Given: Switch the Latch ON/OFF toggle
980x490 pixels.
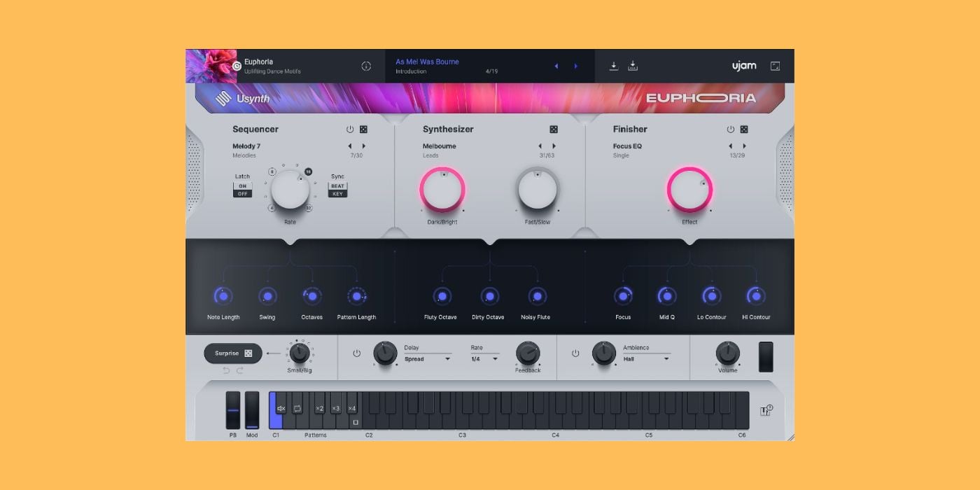Looking at the screenshot, I should pos(242,190).
